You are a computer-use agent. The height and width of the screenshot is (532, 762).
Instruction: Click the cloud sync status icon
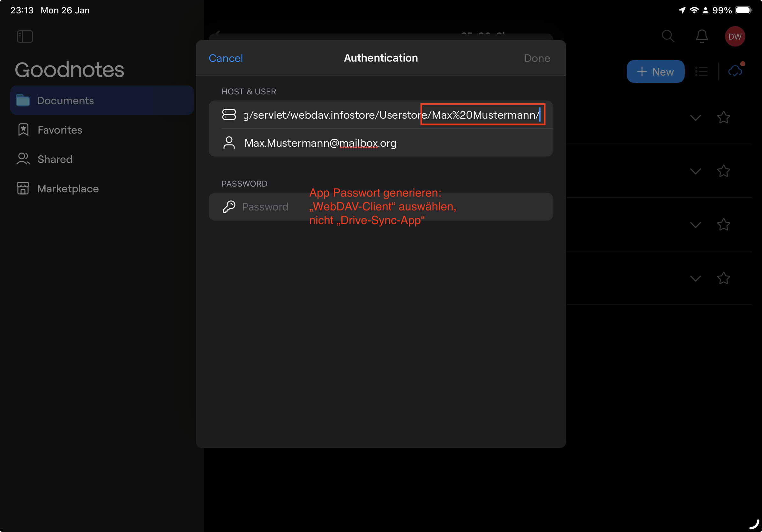coord(735,71)
